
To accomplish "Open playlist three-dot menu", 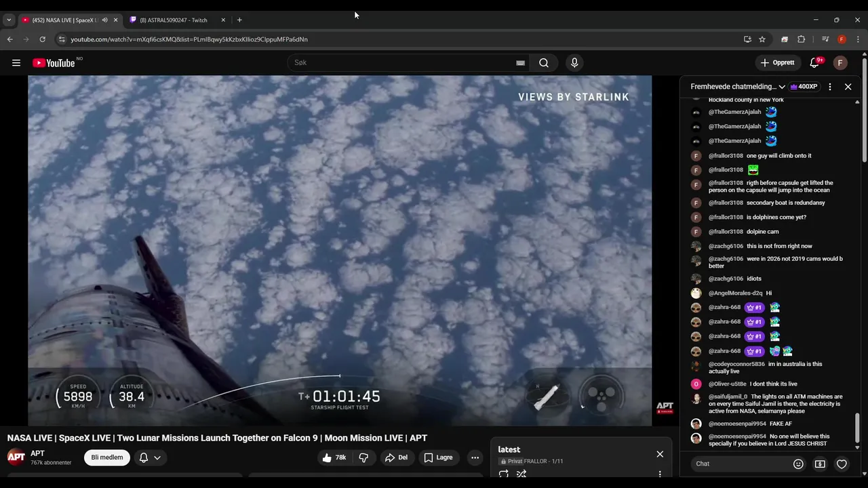I will pyautogui.click(x=660, y=474).
